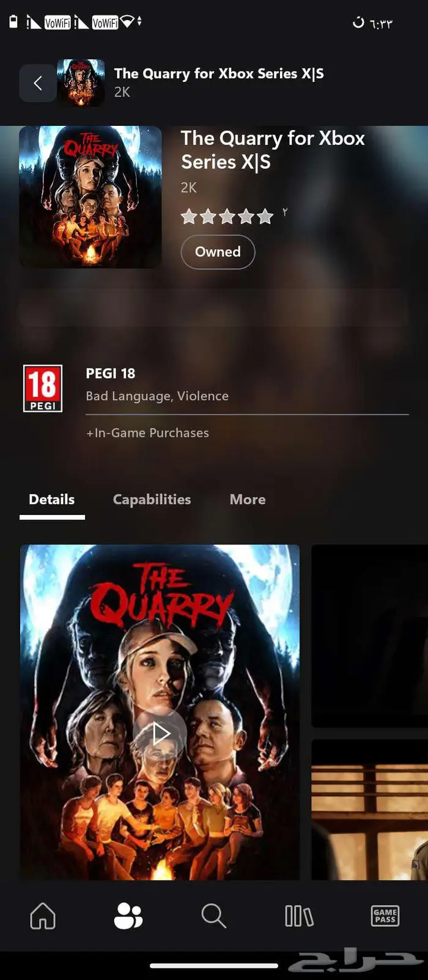Tap the Wi-Fi status bar icon

[127, 22]
